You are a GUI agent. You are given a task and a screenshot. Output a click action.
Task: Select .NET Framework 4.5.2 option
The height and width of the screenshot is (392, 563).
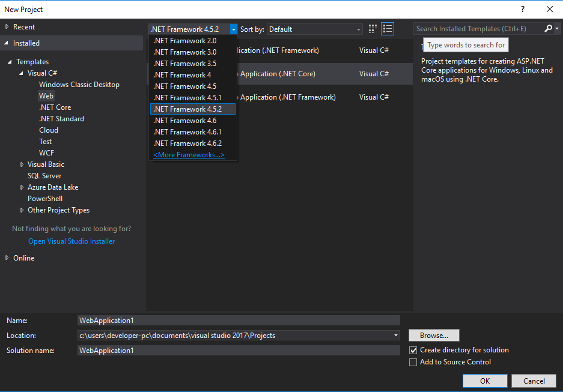click(x=193, y=109)
